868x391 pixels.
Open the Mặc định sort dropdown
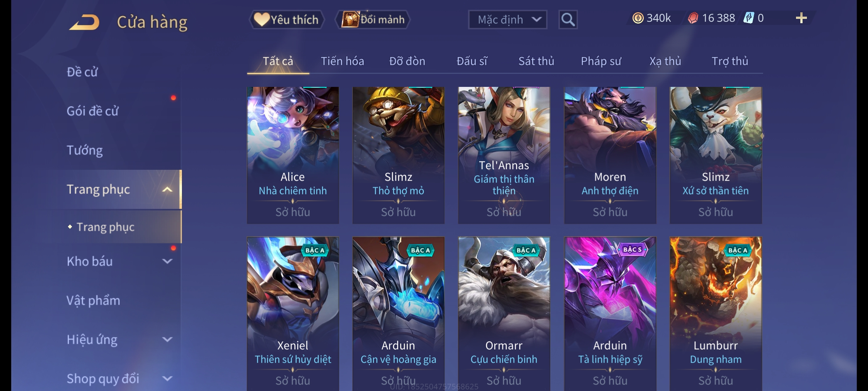pyautogui.click(x=507, y=20)
